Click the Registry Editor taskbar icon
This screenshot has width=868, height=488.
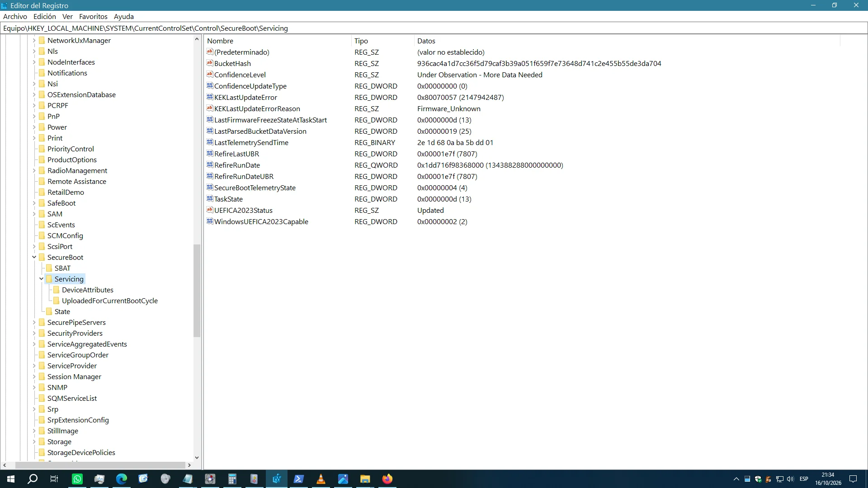click(x=276, y=479)
